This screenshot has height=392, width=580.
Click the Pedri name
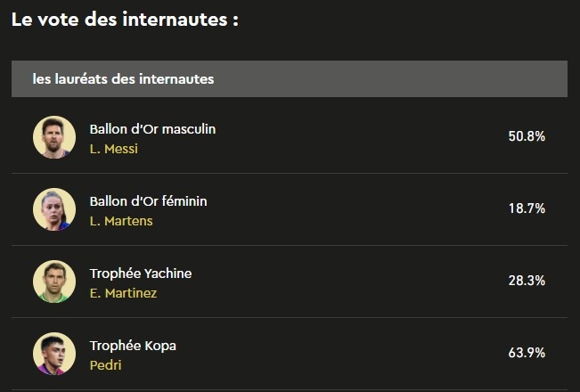point(105,365)
